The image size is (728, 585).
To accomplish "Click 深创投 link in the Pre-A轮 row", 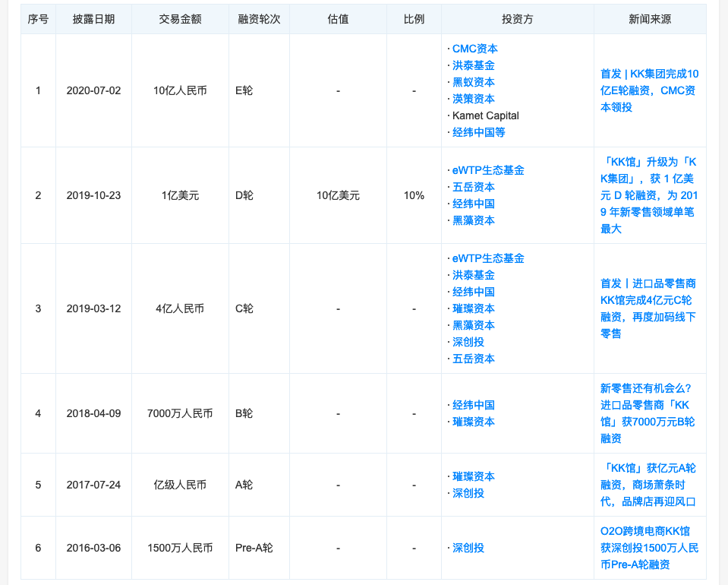I will coord(468,549).
